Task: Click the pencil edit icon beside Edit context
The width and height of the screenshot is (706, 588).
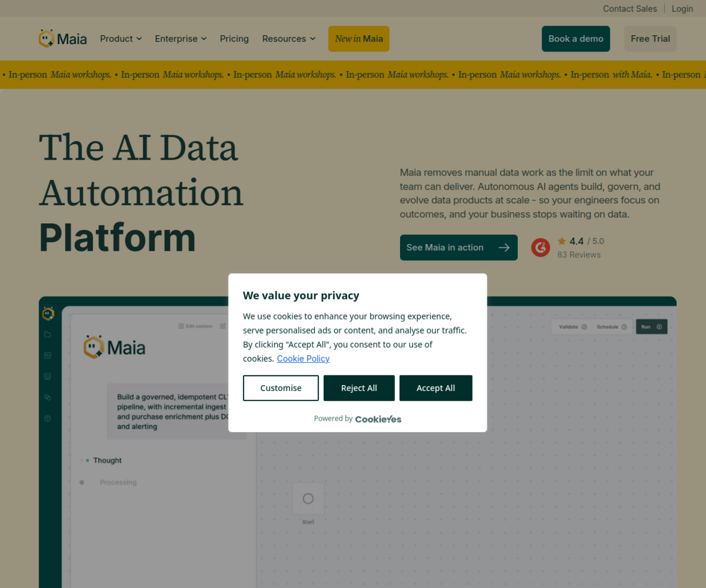Action: [x=223, y=326]
